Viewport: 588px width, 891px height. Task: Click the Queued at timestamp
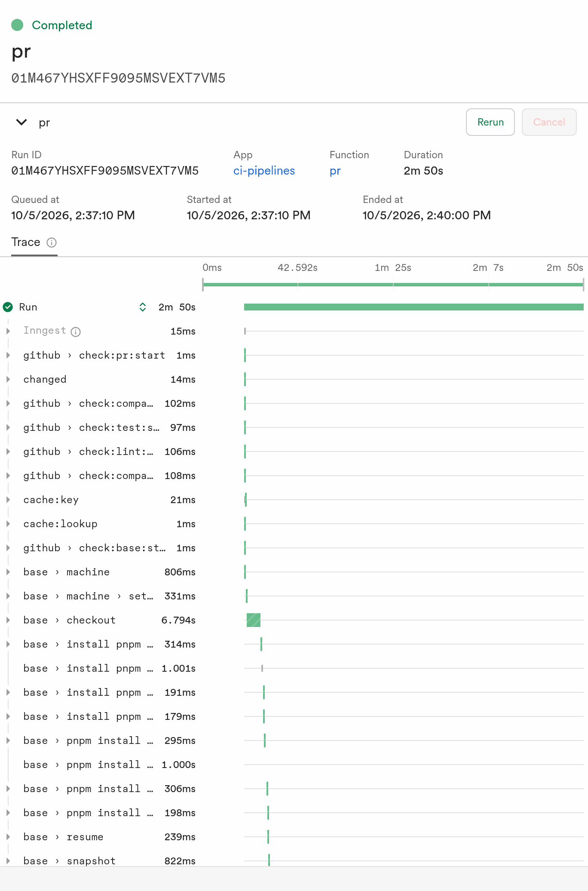click(73, 215)
